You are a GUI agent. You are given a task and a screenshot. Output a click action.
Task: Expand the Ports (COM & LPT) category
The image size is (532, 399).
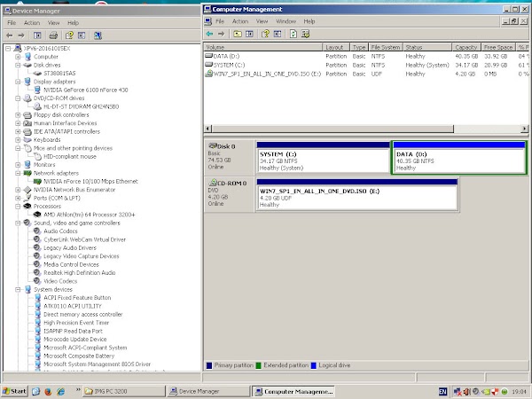click(x=17, y=197)
